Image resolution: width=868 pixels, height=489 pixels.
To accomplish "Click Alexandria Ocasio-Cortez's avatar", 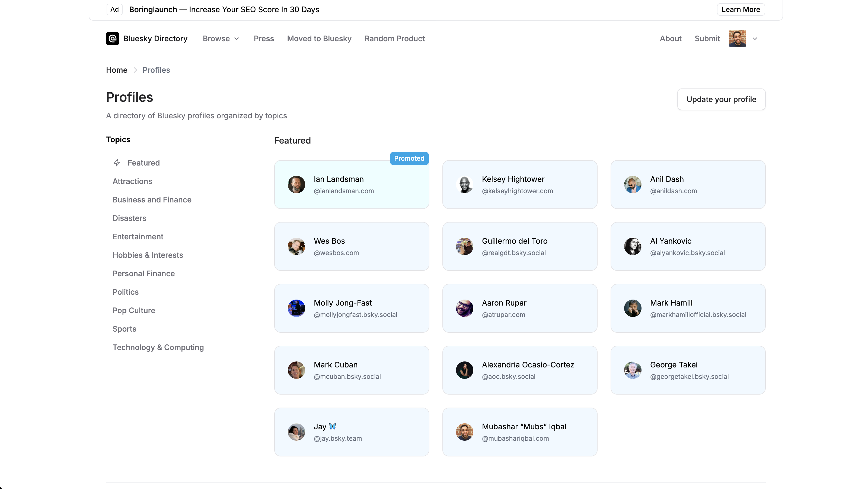I will 465,370.
